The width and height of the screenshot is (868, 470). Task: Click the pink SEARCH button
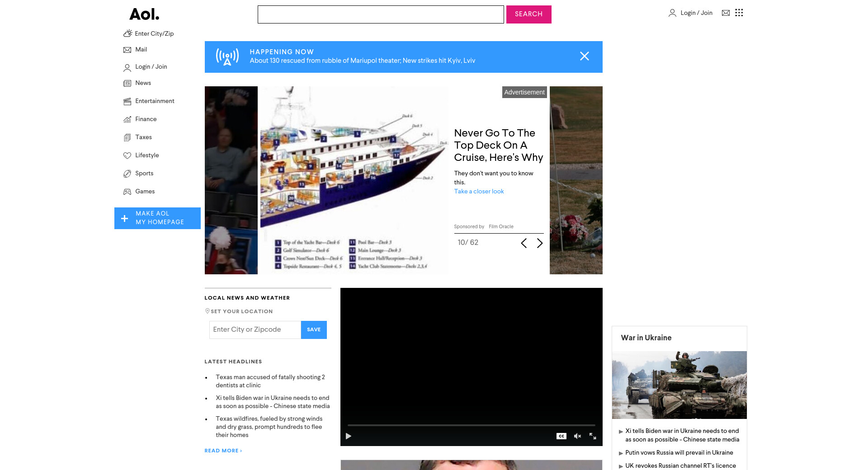(529, 14)
